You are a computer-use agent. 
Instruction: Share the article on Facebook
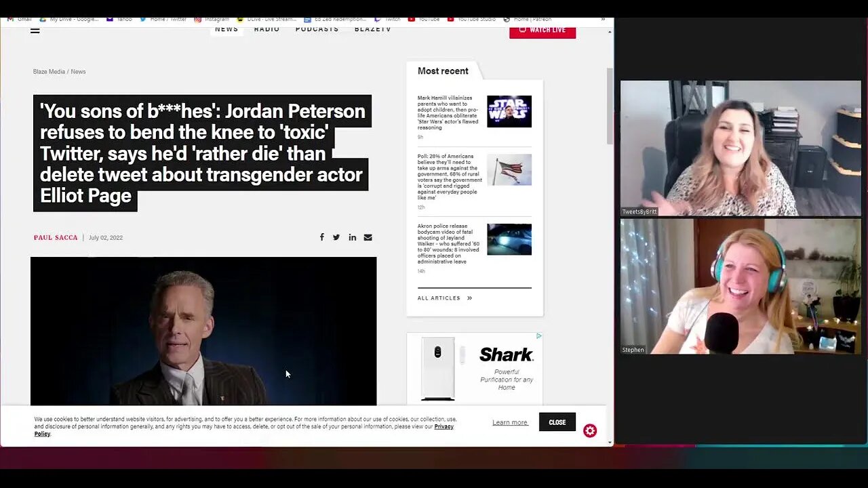[321, 237]
